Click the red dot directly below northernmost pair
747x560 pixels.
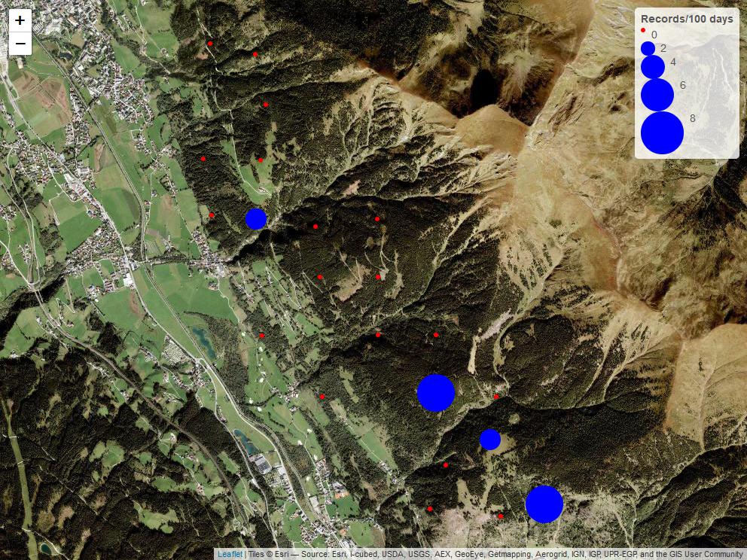(x=265, y=105)
